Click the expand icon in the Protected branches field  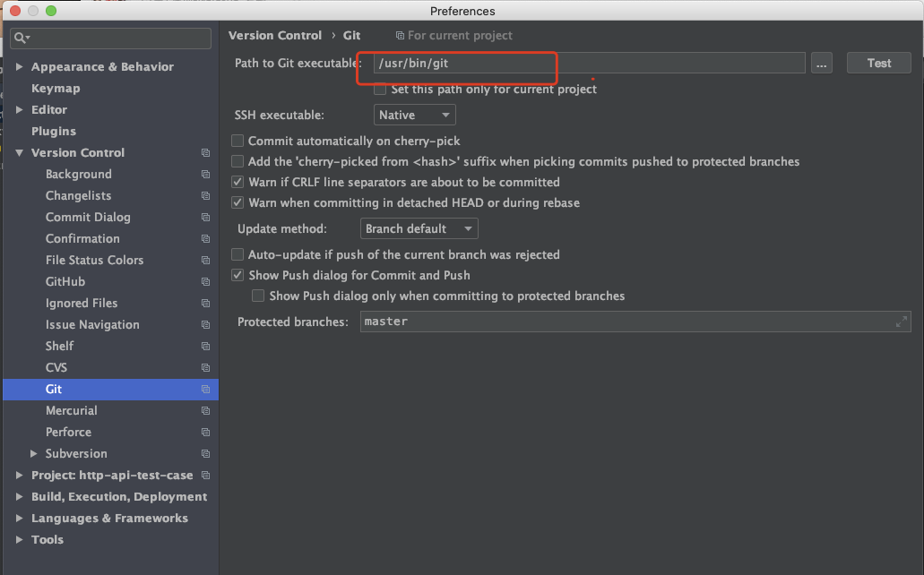tap(902, 322)
